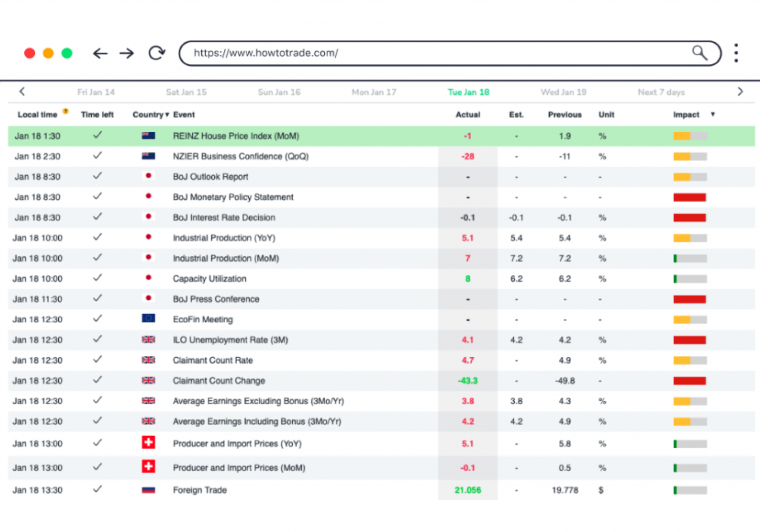Reload the page with the refresh button
760x532 pixels.
click(157, 53)
